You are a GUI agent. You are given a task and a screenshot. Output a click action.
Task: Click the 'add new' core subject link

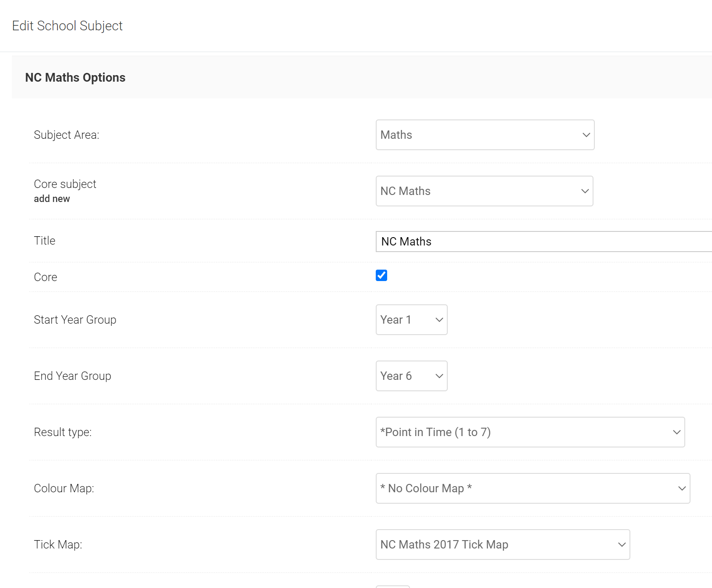click(52, 199)
